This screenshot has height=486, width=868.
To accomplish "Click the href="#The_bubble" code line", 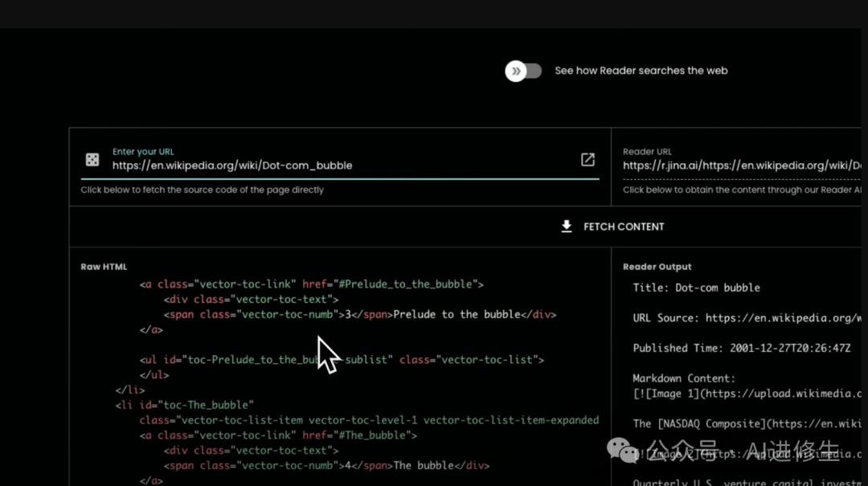I will point(278,435).
